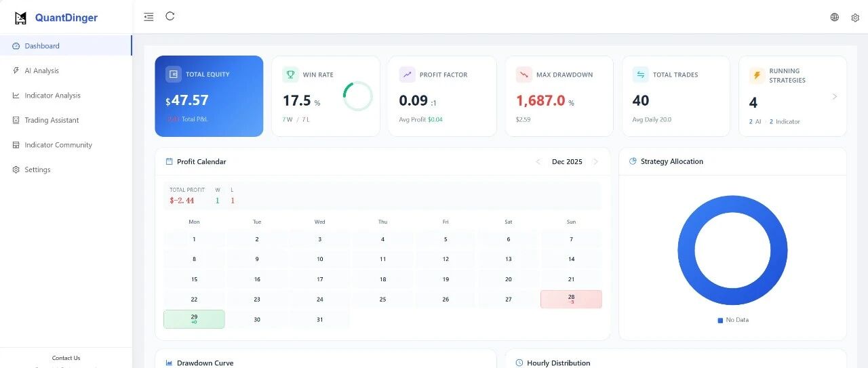Click the Win Rate trophy icon
Screen dimensions: 868x368
290,75
